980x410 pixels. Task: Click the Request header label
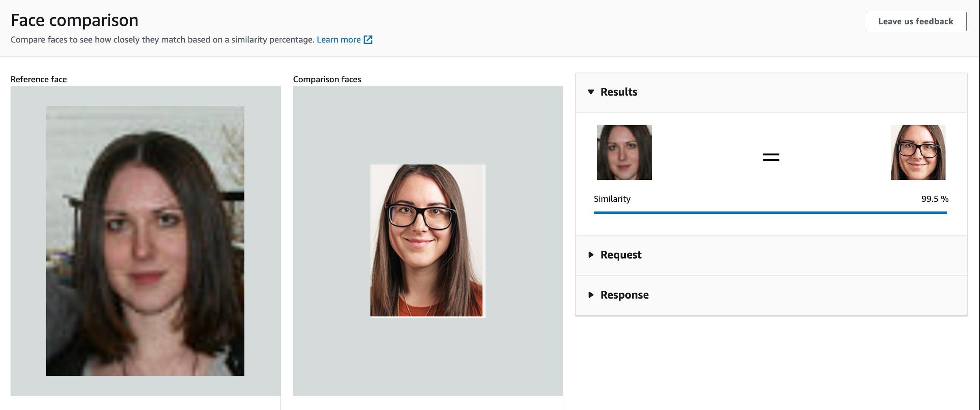(x=621, y=255)
